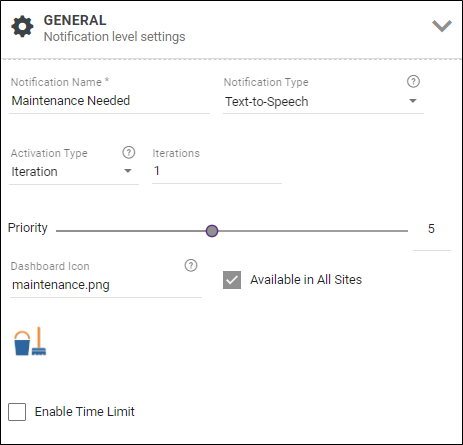Collapse the General section chevron
The width and height of the screenshot is (463, 445).
(442, 26)
